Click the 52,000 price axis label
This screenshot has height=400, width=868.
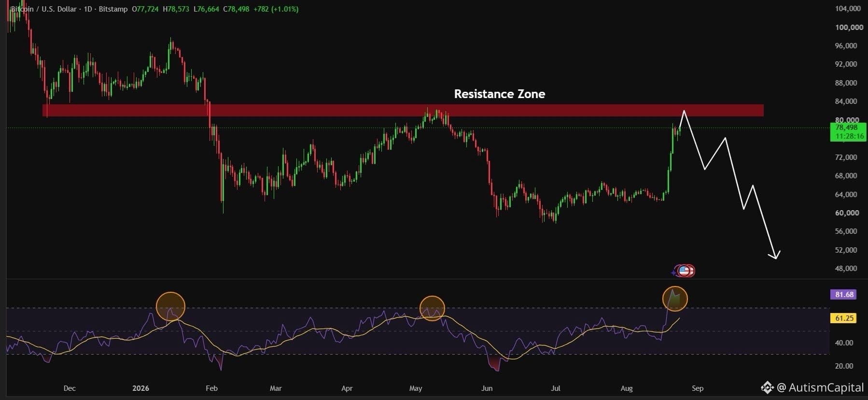click(x=846, y=250)
